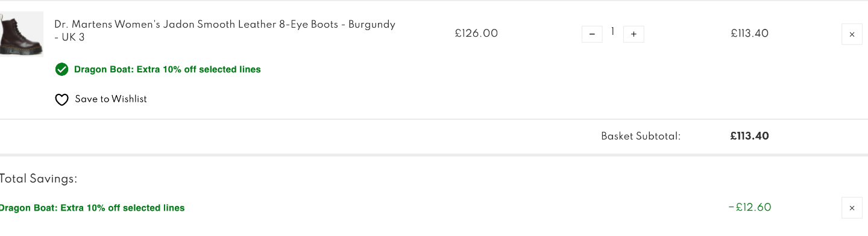868x236 pixels.
Task: Click the quantity field showing 1
Action: click(x=612, y=32)
